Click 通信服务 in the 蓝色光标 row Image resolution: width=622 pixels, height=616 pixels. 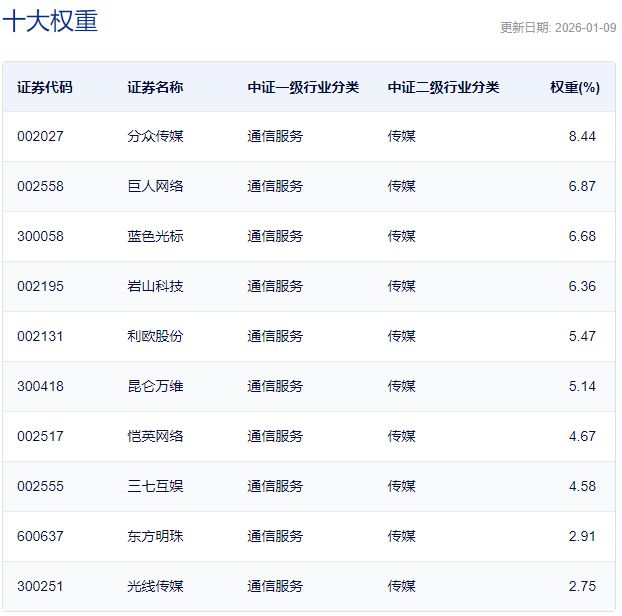click(275, 236)
